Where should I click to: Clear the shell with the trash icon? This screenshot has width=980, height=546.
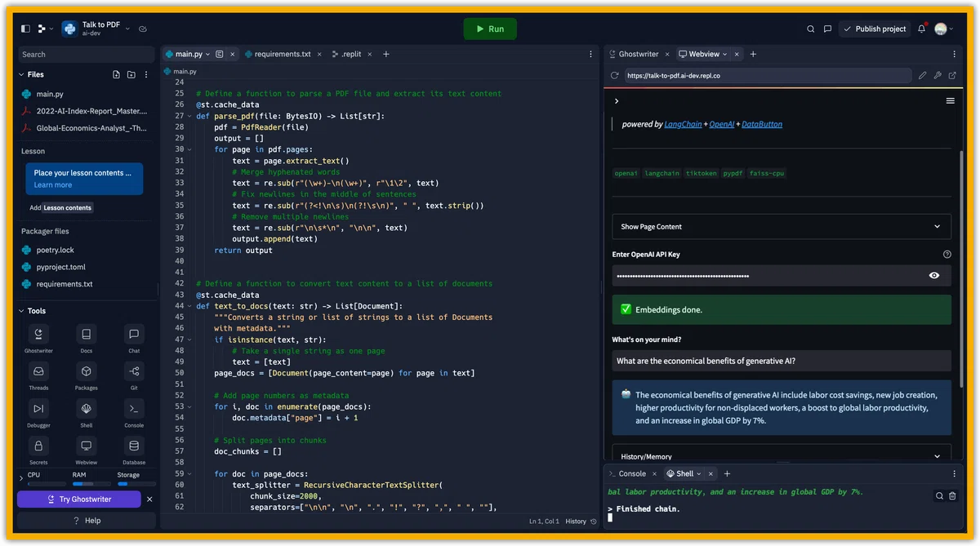pos(952,495)
